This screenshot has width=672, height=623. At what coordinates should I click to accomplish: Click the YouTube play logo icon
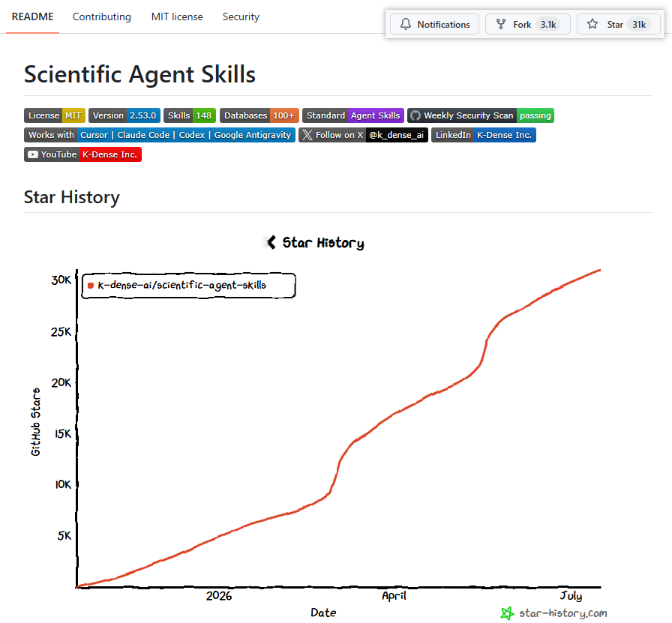(x=32, y=154)
